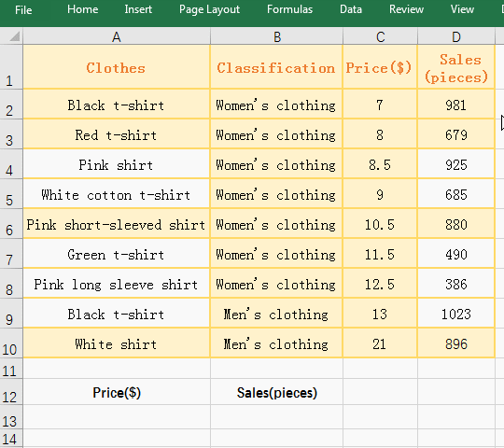Select row 7 header
504x448 pixels.
pyautogui.click(x=11, y=254)
